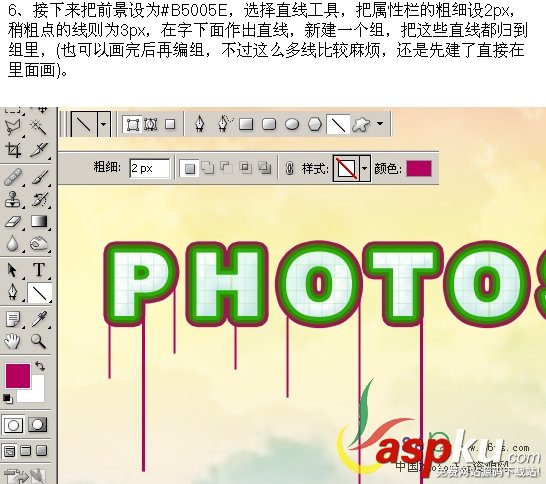The image size is (546, 484).
Task: Switch to Full Screen mode
Action: [x=41, y=451]
